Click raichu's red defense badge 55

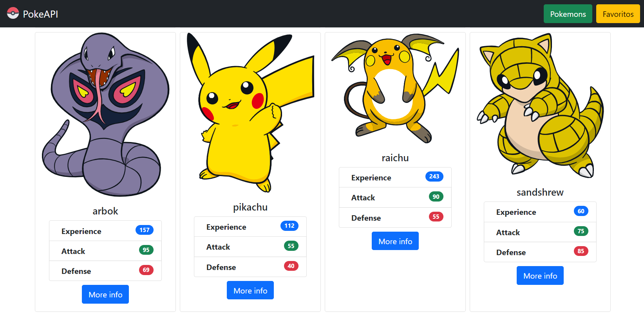pyautogui.click(x=436, y=217)
